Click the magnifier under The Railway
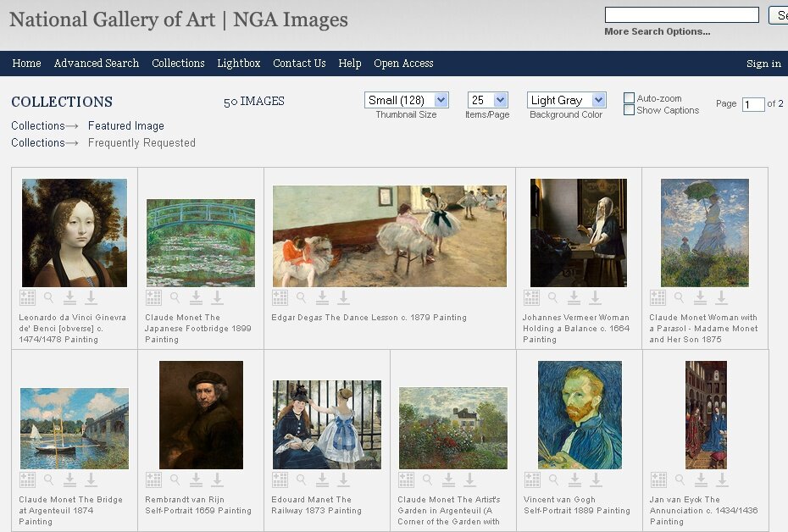 pyautogui.click(x=301, y=480)
